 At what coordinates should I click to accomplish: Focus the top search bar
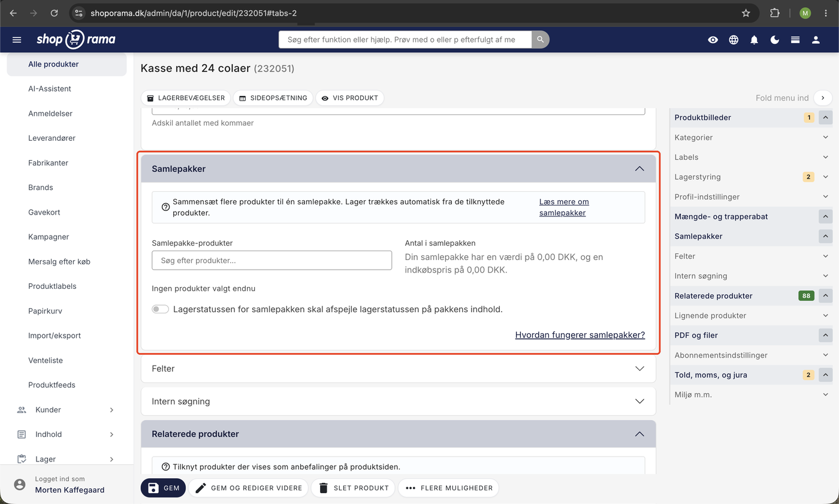[405, 40]
